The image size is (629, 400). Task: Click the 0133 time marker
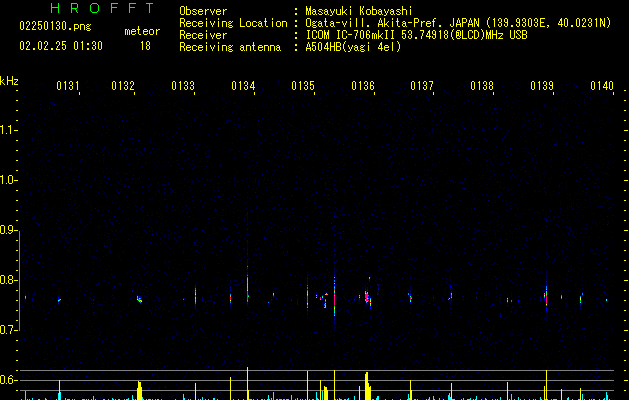[183, 86]
